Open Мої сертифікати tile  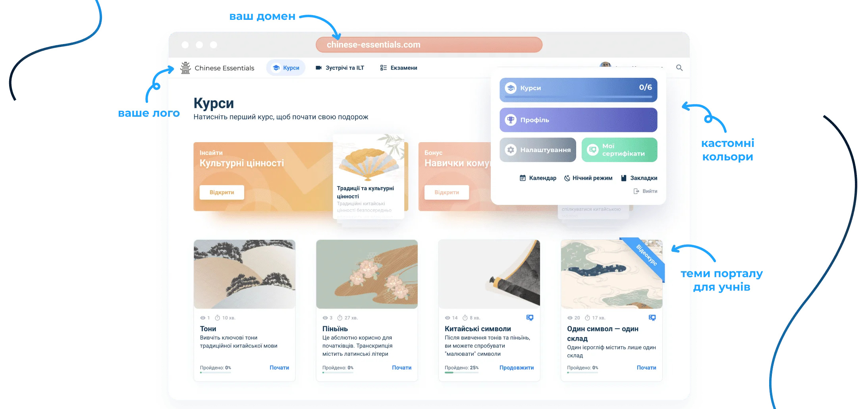pyautogui.click(x=619, y=150)
